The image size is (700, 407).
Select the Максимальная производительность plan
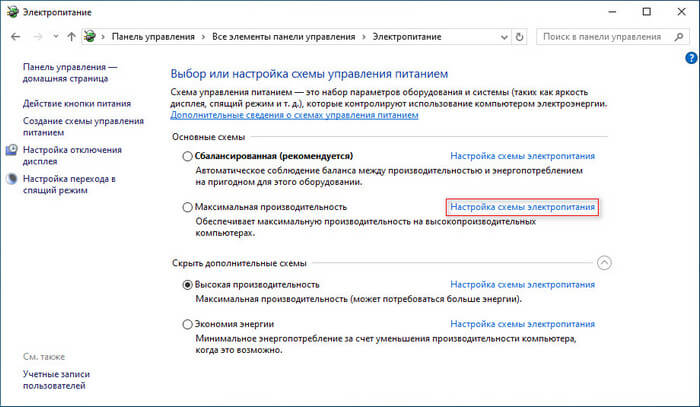click(187, 207)
